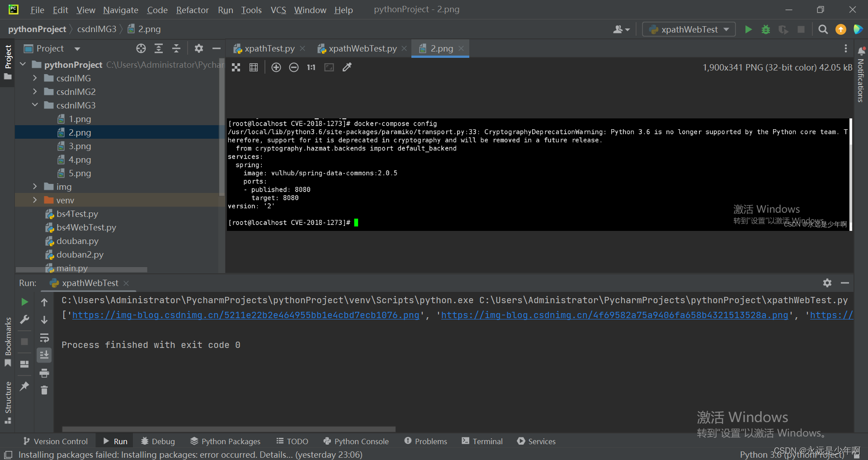Restore layout icon in Run panel

tap(24, 364)
